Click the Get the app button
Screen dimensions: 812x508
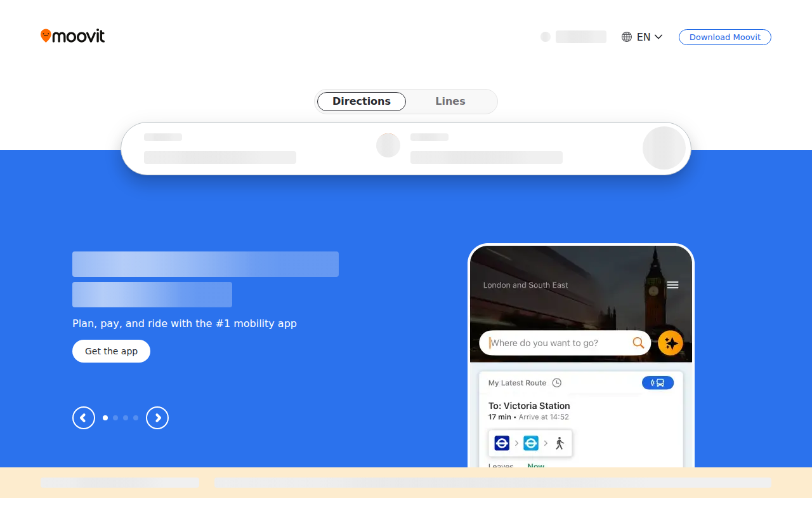[111, 351]
